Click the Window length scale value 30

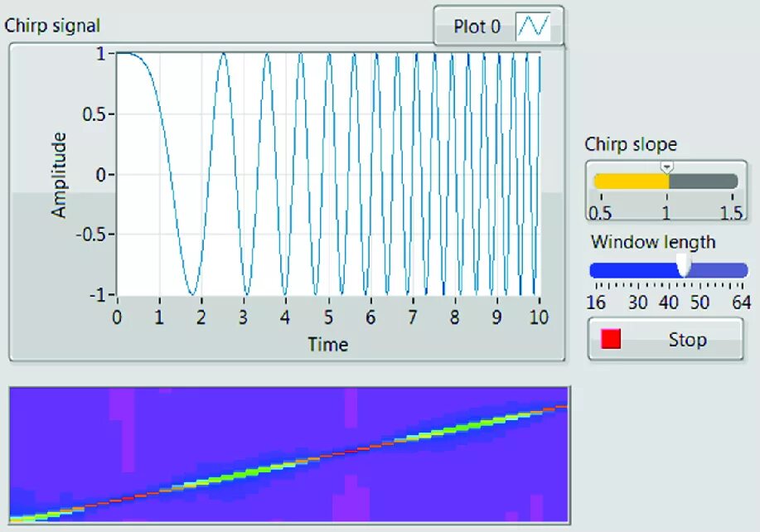pyautogui.click(x=637, y=302)
